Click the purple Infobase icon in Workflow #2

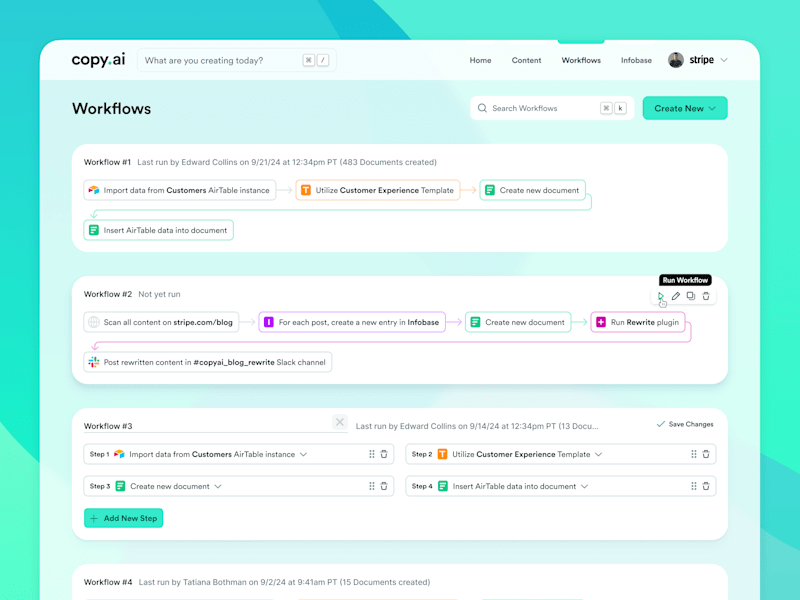click(x=269, y=322)
